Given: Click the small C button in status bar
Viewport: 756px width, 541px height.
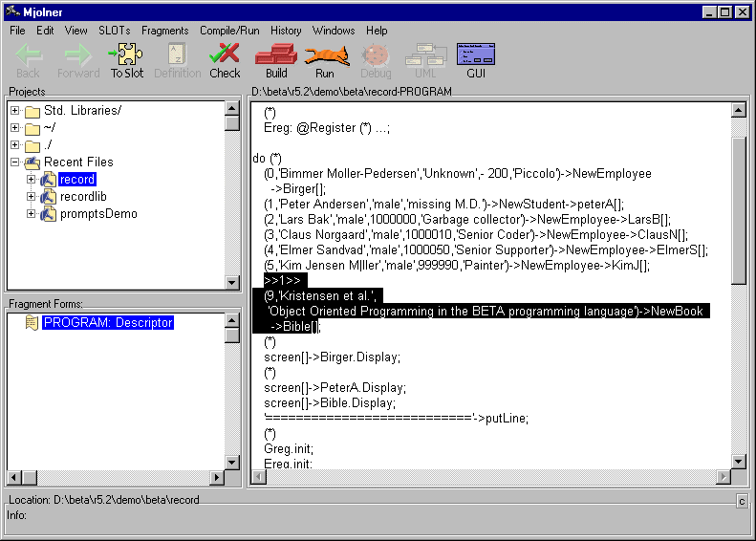Looking at the screenshot, I should 741,501.
